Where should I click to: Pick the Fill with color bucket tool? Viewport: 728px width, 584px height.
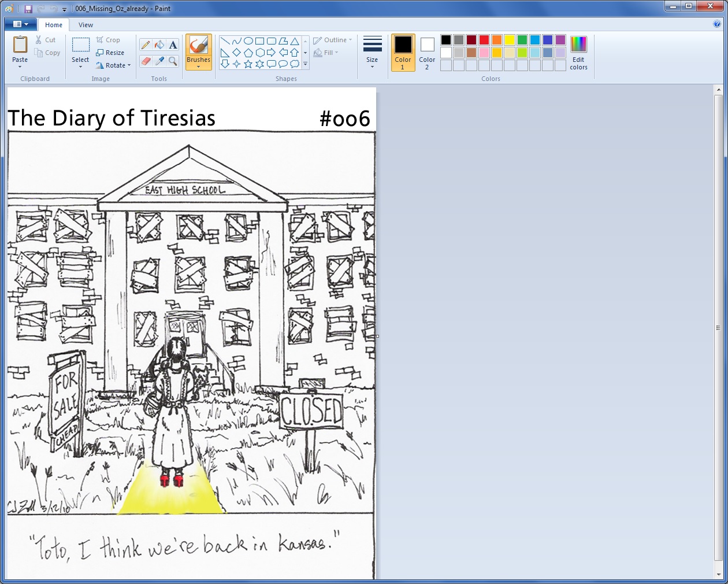pyautogui.click(x=159, y=45)
